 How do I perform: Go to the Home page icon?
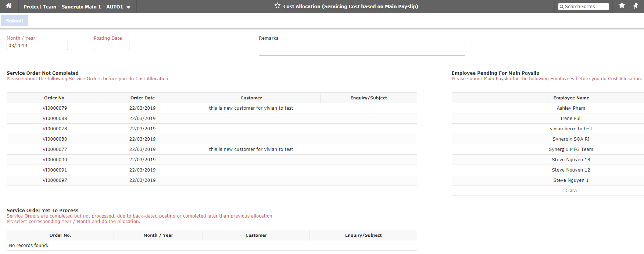(8, 6)
